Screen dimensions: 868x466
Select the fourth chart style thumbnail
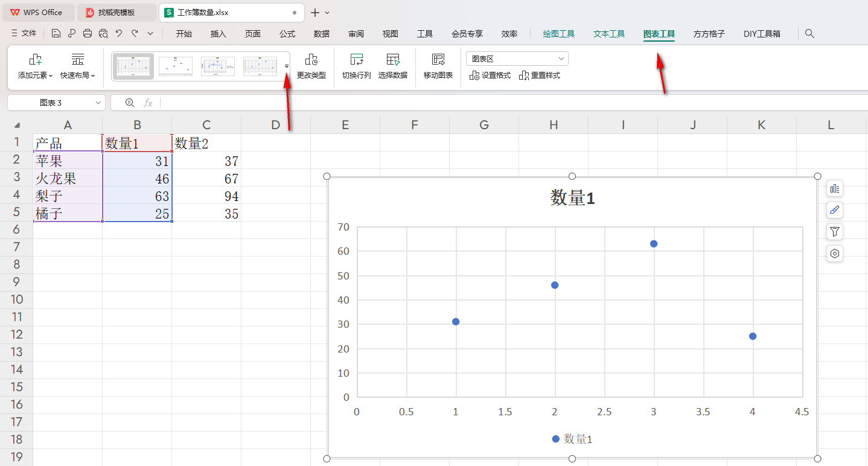click(x=260, y=66)
